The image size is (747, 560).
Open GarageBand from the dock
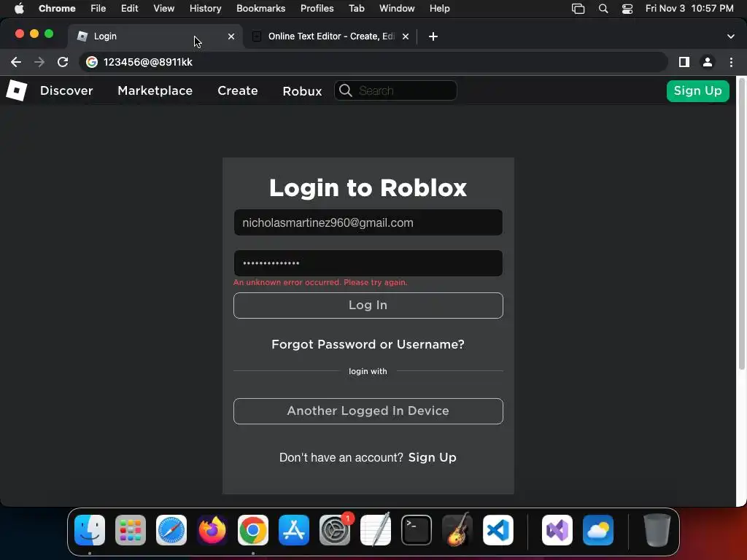coord(457,530)
